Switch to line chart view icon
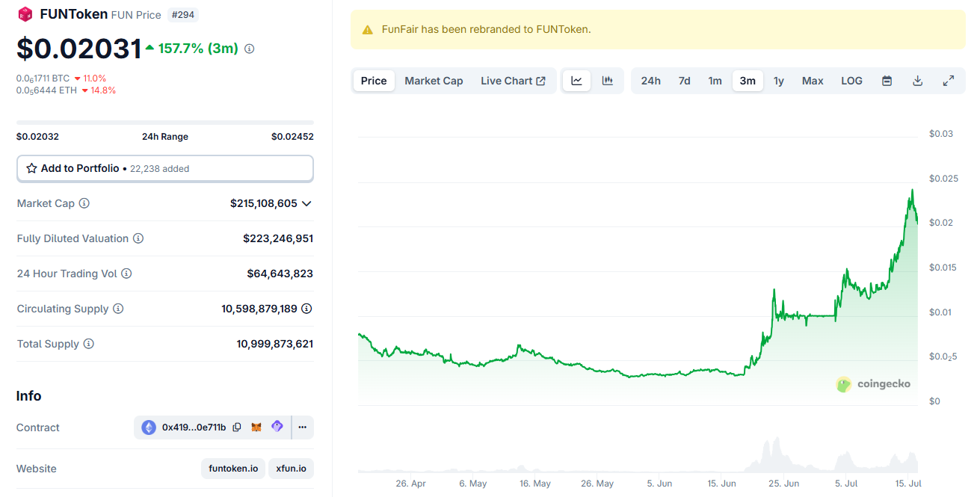 point(576,81)
